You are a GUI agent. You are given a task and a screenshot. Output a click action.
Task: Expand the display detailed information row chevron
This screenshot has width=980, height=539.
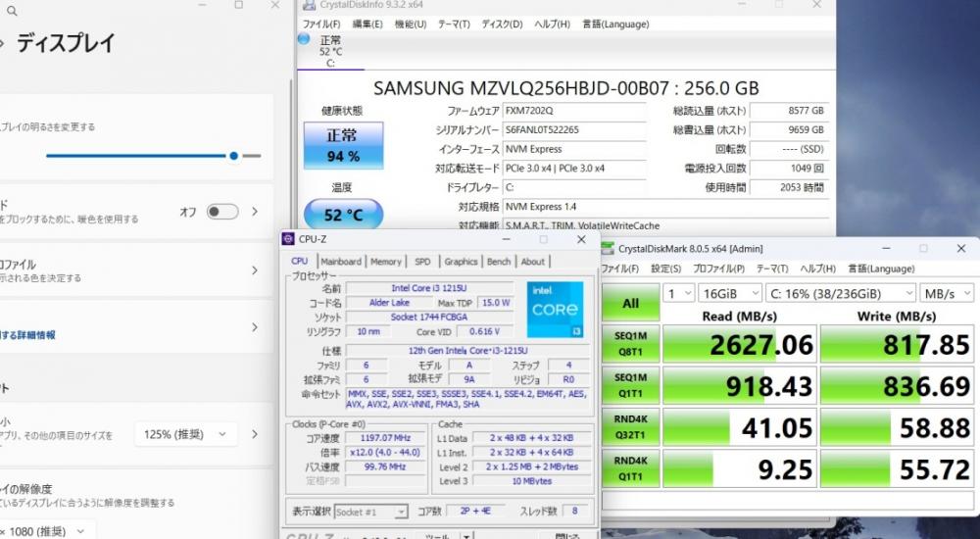point(255,327)
